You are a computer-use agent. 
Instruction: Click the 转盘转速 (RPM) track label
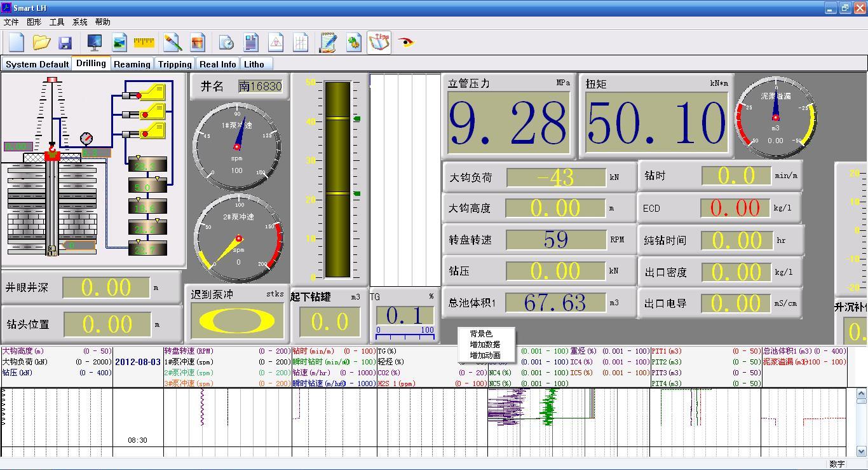[x=189, y=351]
